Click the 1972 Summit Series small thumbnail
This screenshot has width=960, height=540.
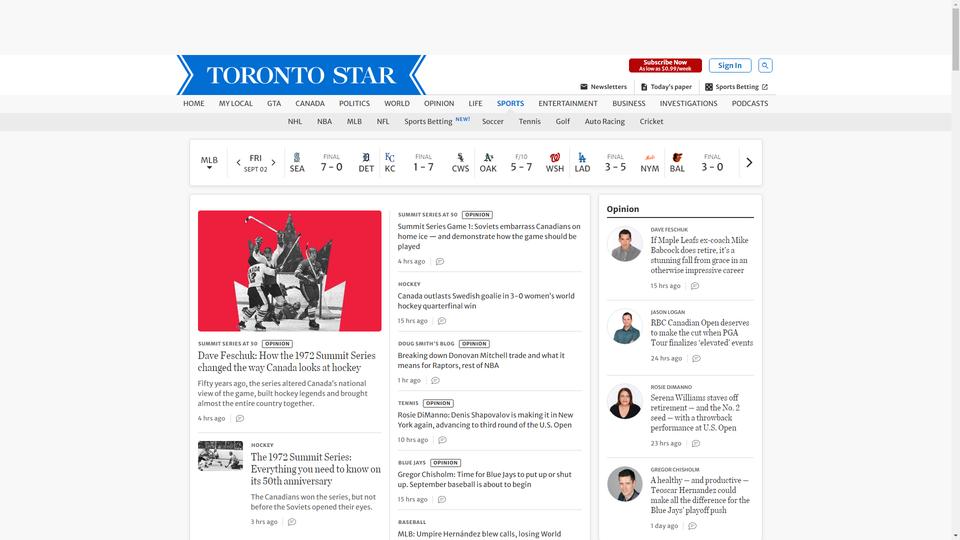(220, 456)
